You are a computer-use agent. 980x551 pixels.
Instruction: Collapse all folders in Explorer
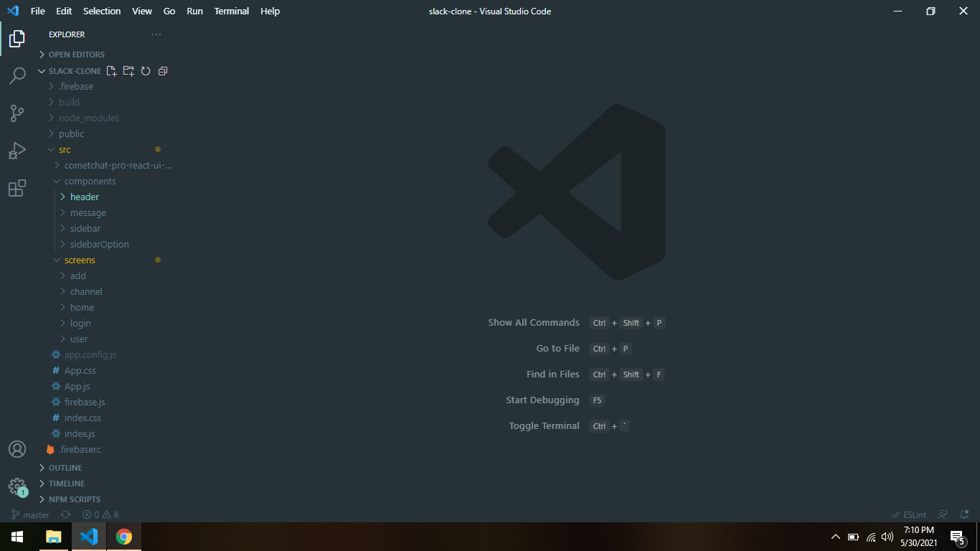pos(163,71)
